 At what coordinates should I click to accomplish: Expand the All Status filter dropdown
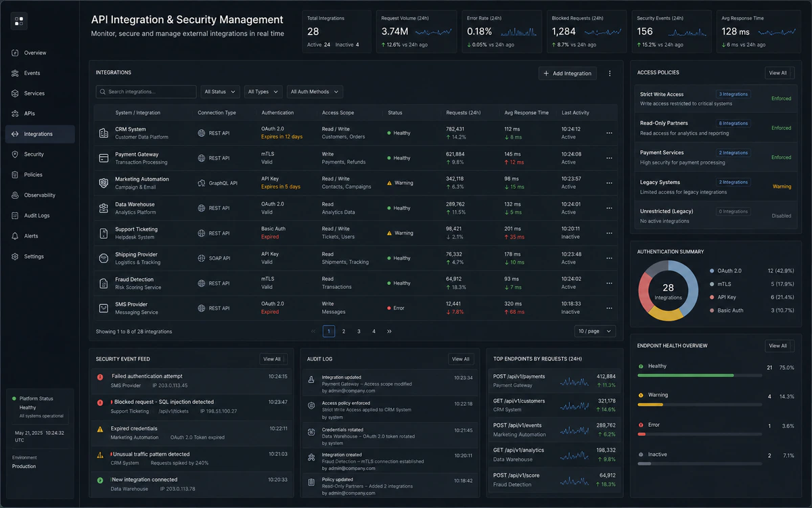[220, 92]
